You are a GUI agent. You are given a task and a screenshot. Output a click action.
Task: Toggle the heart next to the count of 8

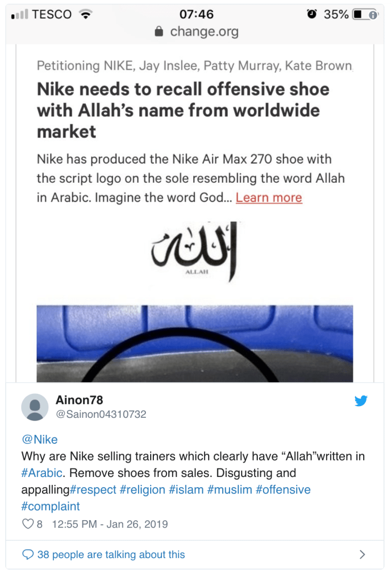(28, 524)
